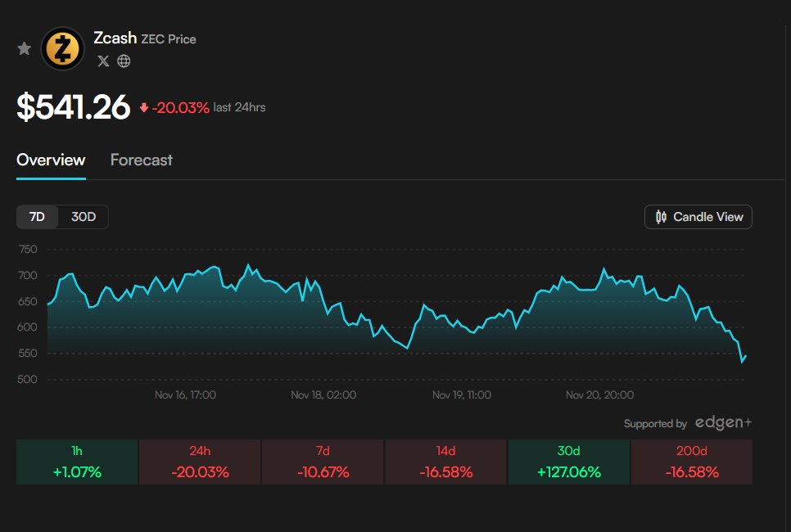
Task: Toggle Candle View on the chart
Action: (x=698, y=217)
